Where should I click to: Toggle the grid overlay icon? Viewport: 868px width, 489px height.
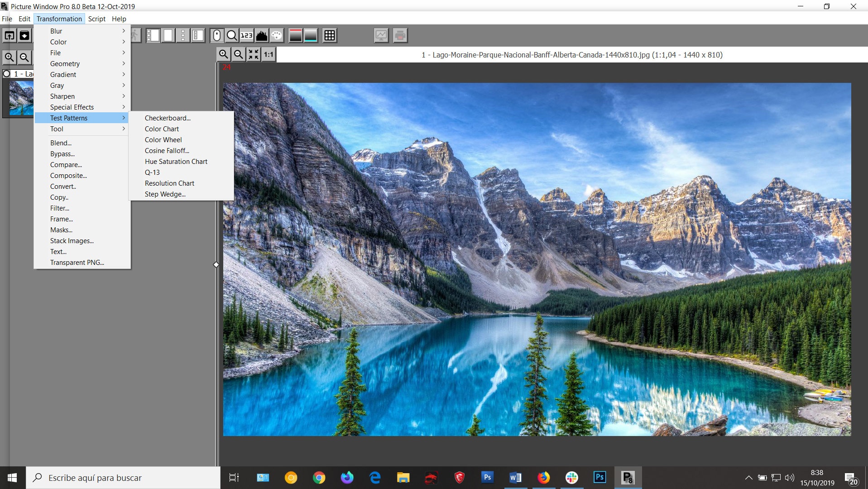click(330, 35)
